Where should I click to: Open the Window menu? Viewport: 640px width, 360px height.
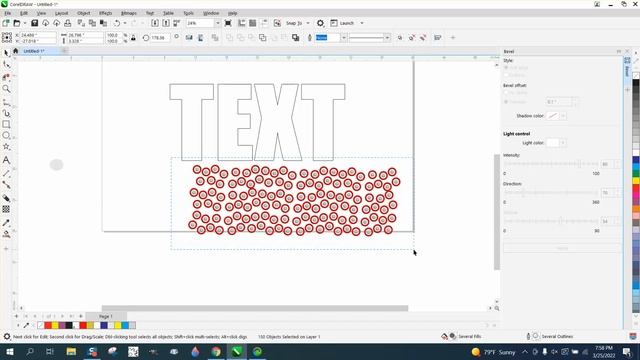click(x=211, y=13)
